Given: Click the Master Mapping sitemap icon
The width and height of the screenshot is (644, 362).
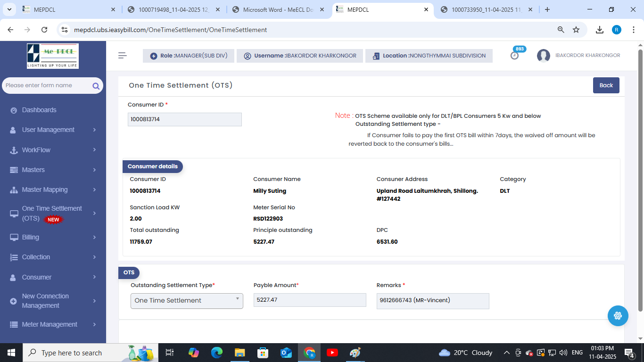Looking at the screenshot, I should point(14,190).
